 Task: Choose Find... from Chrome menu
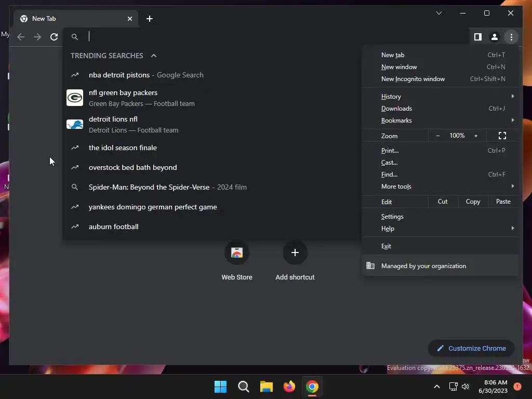[x=440, y=175]
